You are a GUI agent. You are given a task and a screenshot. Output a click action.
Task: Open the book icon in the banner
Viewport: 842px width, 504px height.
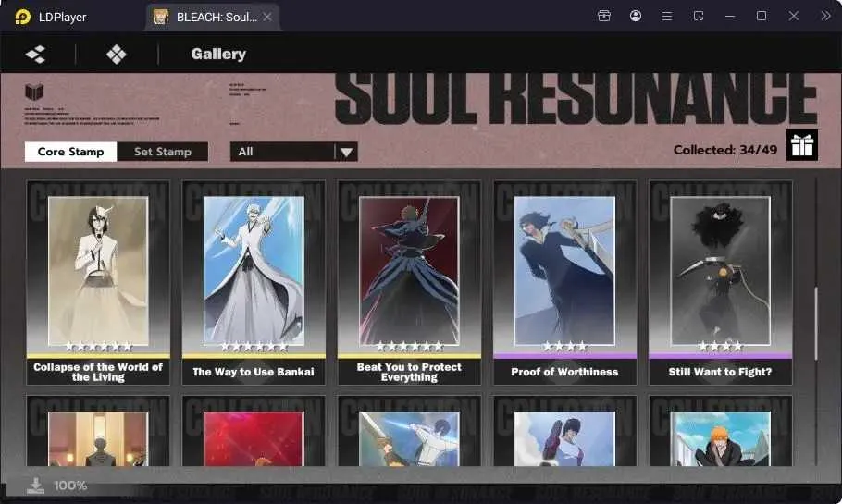pyautogui.click(x=34, y=92)
